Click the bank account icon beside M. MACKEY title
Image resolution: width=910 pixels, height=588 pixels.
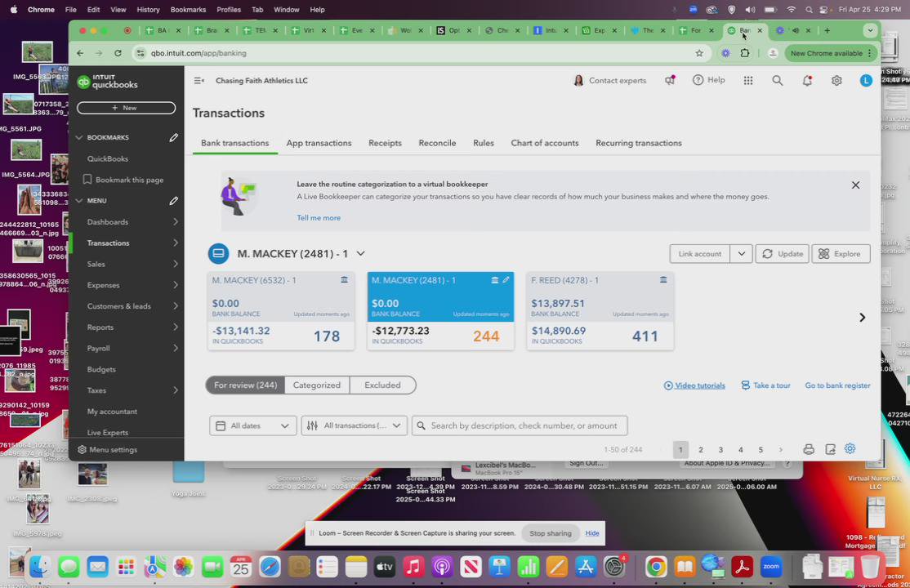tap(218, 254)
